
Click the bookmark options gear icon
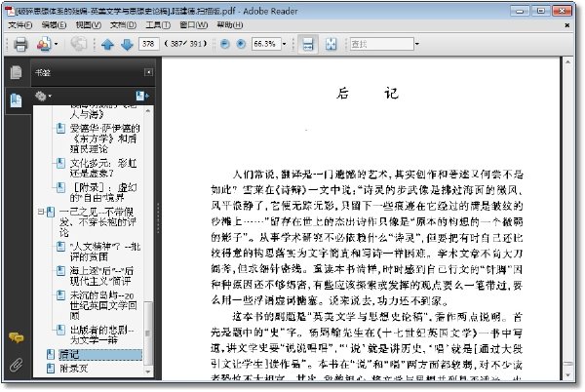pos(41,97)
